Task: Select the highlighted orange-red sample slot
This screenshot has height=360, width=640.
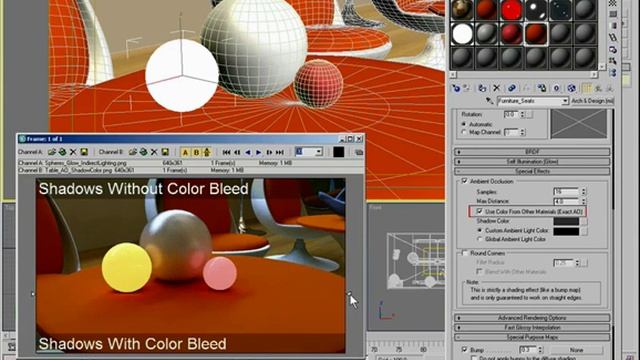Action: click(536, 33)
